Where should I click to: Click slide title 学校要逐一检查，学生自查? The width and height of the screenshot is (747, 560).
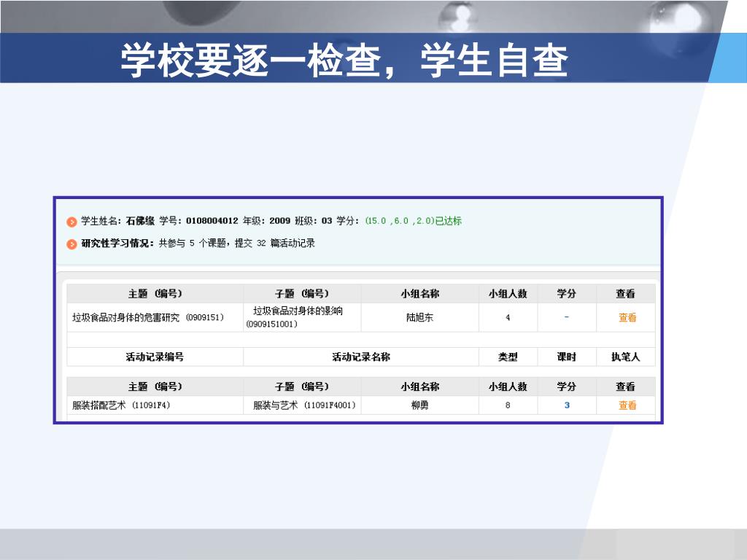(344, 60)
